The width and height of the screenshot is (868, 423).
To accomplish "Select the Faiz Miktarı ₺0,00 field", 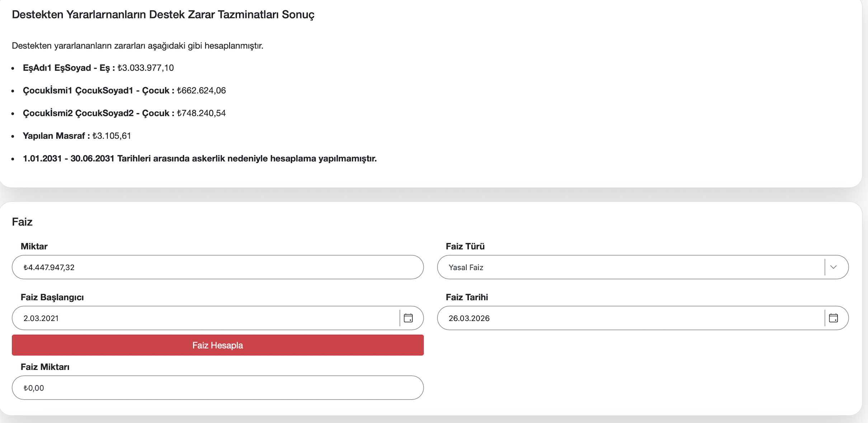I will (218, 388).
